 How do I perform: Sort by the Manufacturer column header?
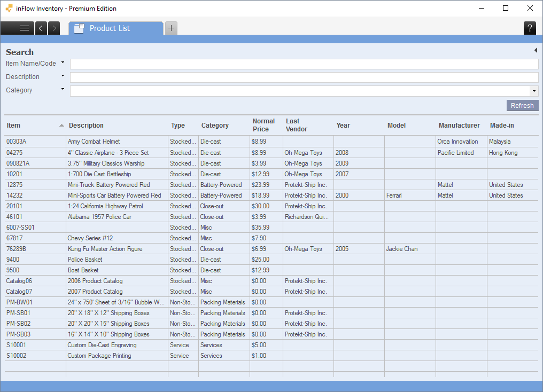[x=459, y=126]
